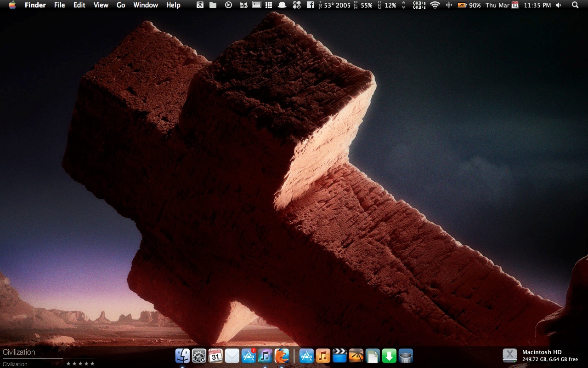Open the Macintosh HD drive icon

510,355
